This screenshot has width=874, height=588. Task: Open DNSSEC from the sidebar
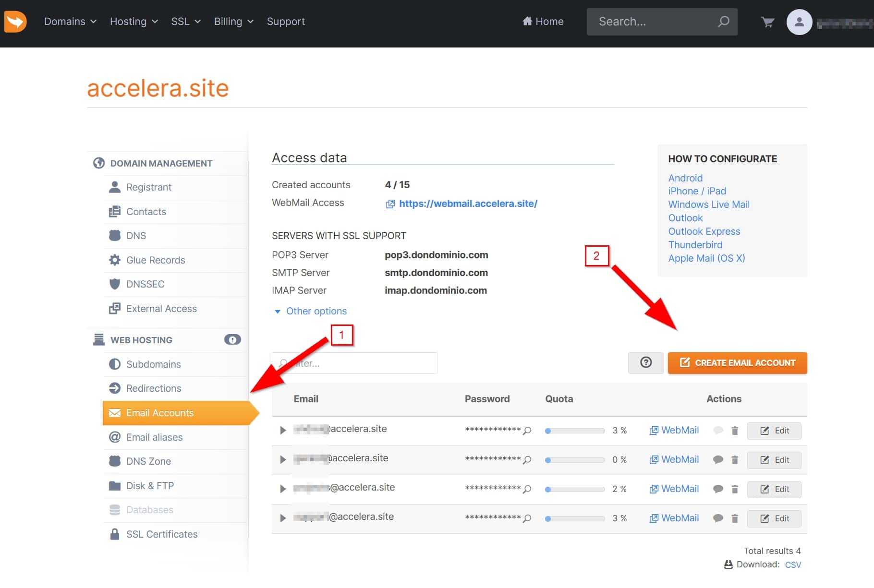[x=145, y=284]
